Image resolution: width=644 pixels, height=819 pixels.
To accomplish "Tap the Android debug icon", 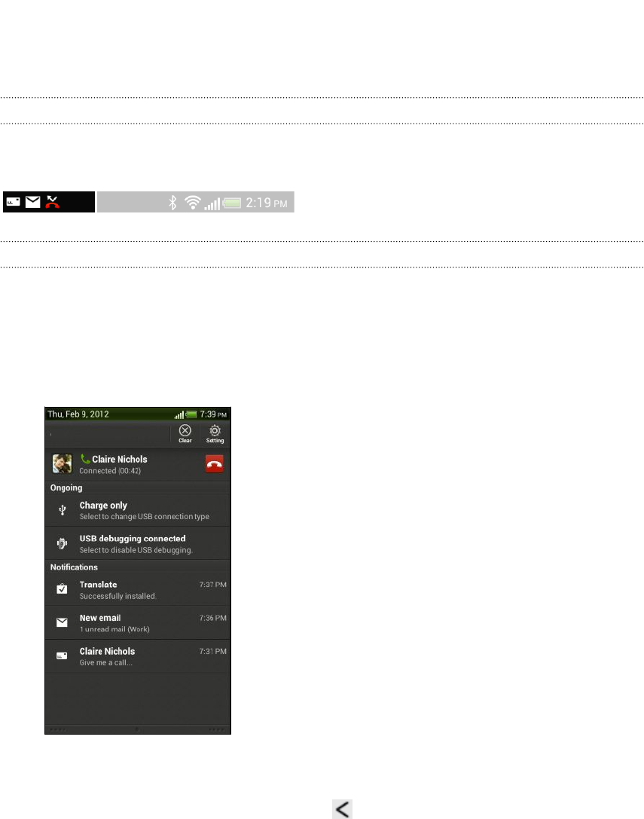I will coord(63,544).
